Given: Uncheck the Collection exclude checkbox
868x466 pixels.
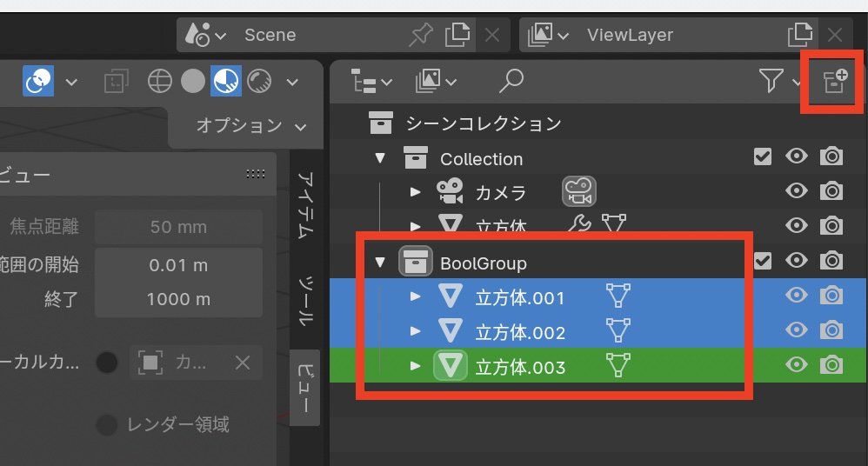Looking at the screenshot, I should tap(763, 157).
